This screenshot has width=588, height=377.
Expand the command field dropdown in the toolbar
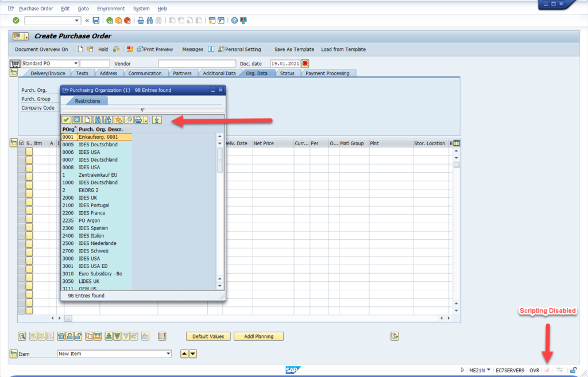click(x=78, y=20)
